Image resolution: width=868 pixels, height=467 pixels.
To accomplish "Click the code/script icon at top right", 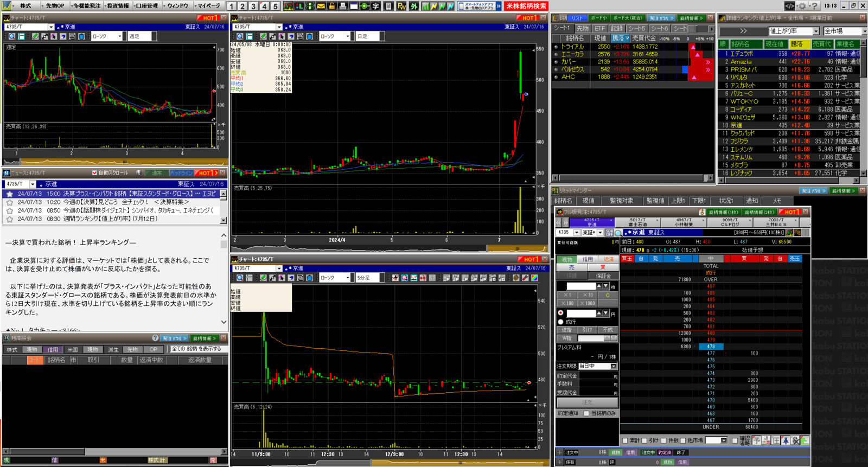I will (x=789, y=6).
